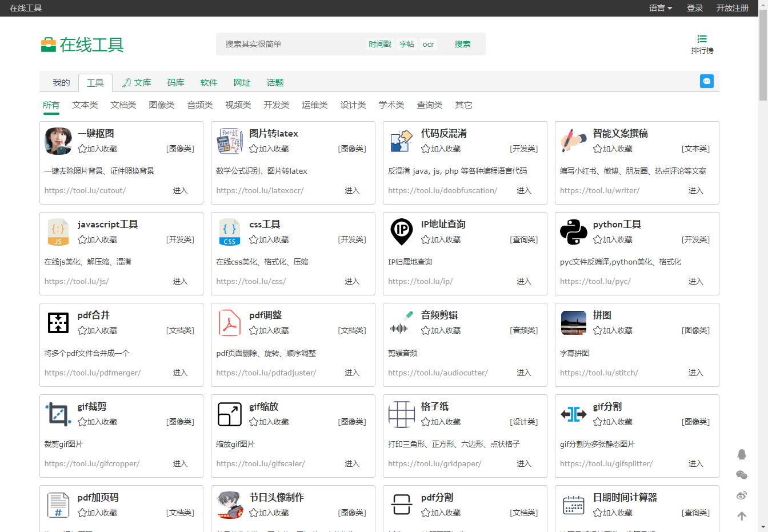
Task: Switch to the 话题 tab
Action: click(275, 83)
